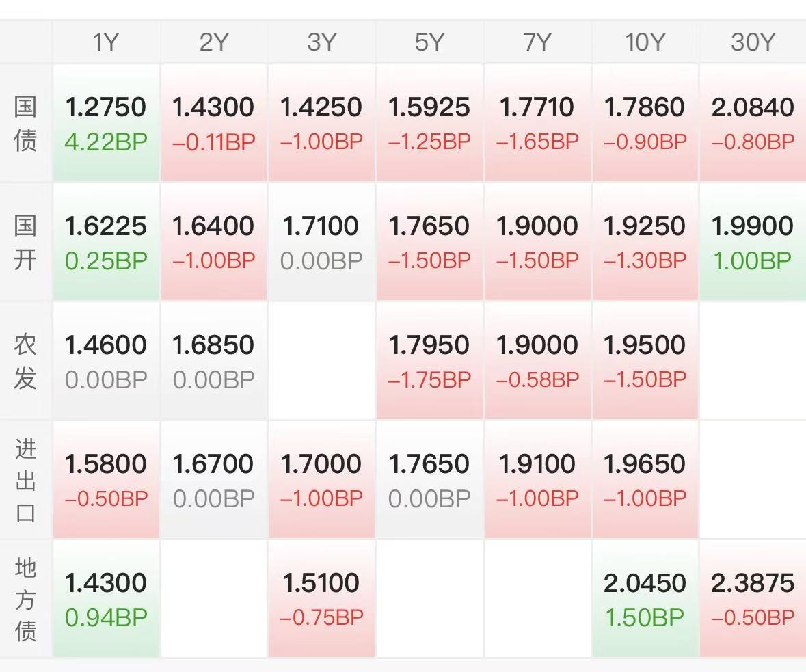
Task: Click the 5Y column header
Action: (x=429, y=42)
